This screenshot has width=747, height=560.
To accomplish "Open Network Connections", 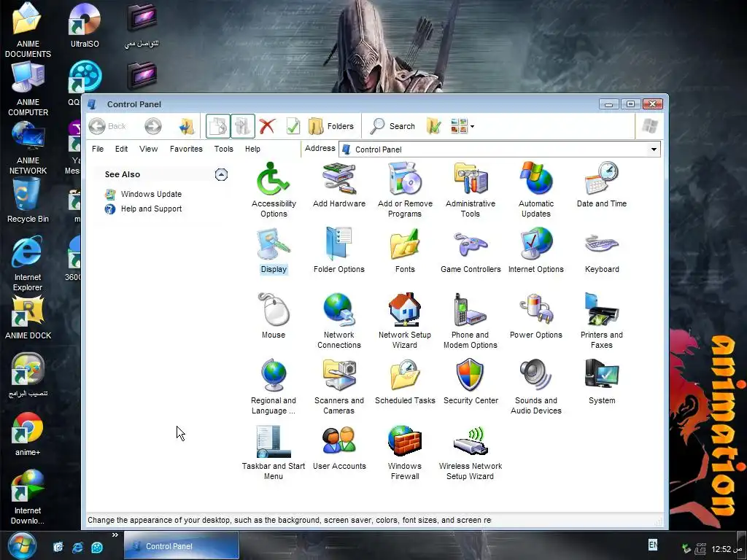I will [x=338, y=321].
